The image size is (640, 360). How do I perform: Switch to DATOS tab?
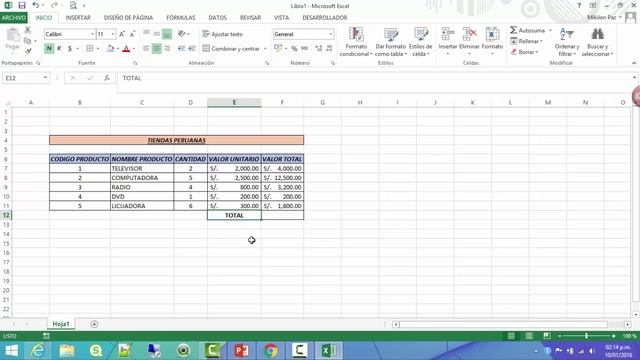pos(218,18)
